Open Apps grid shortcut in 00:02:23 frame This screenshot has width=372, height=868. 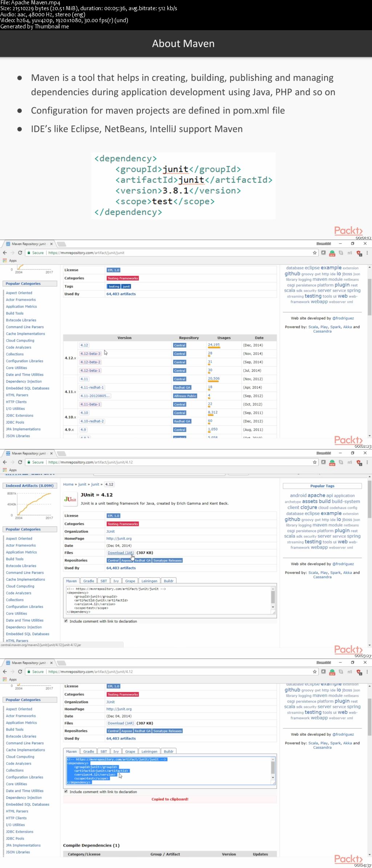[x=5, y=260]
